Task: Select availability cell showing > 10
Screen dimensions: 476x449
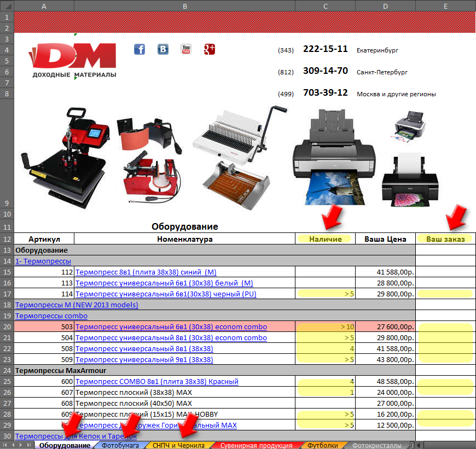Action: point(325,326)
